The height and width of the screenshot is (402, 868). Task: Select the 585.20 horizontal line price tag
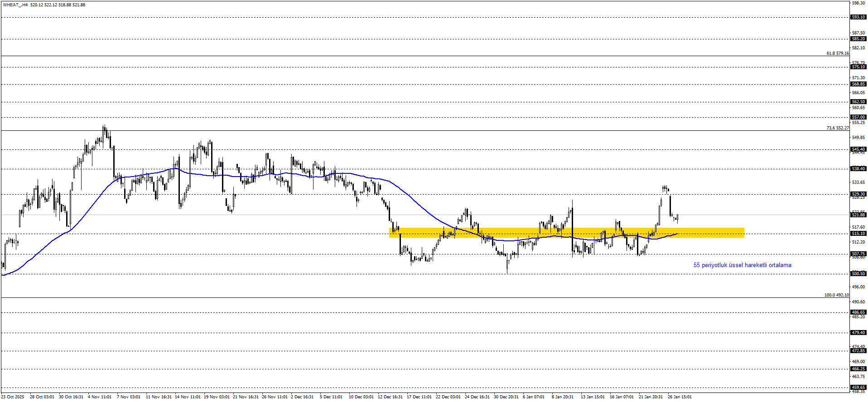[x=858, y=39]
